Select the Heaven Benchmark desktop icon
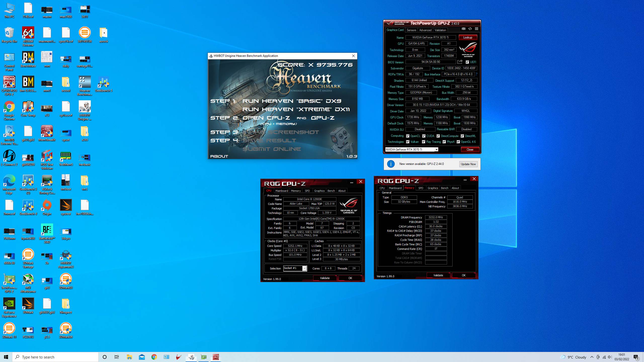The image size is (644, 362). 85,86
